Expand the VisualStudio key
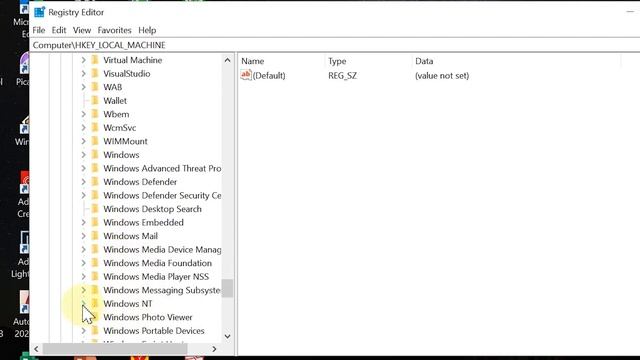The width and height of the screenshot is (640, 360). click(83, 73)
